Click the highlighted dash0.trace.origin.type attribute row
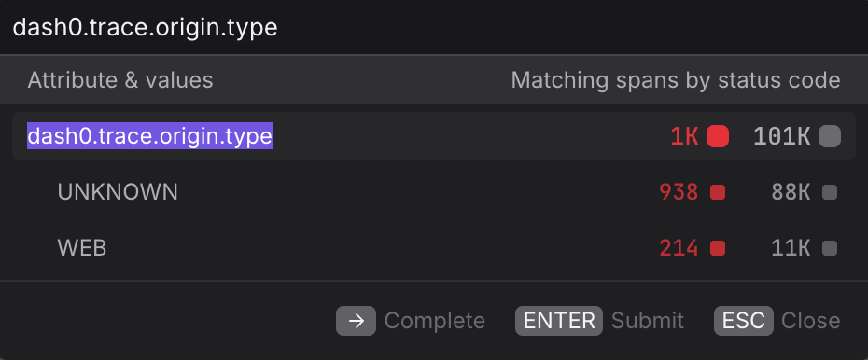Image resolution: width=868 pixels, height=360 pixels. pos(434,136)
